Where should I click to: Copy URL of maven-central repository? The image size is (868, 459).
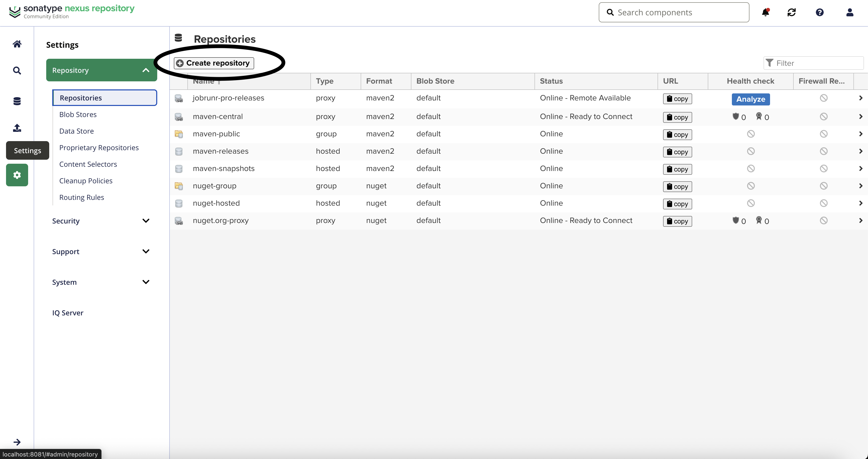[677, 117]
